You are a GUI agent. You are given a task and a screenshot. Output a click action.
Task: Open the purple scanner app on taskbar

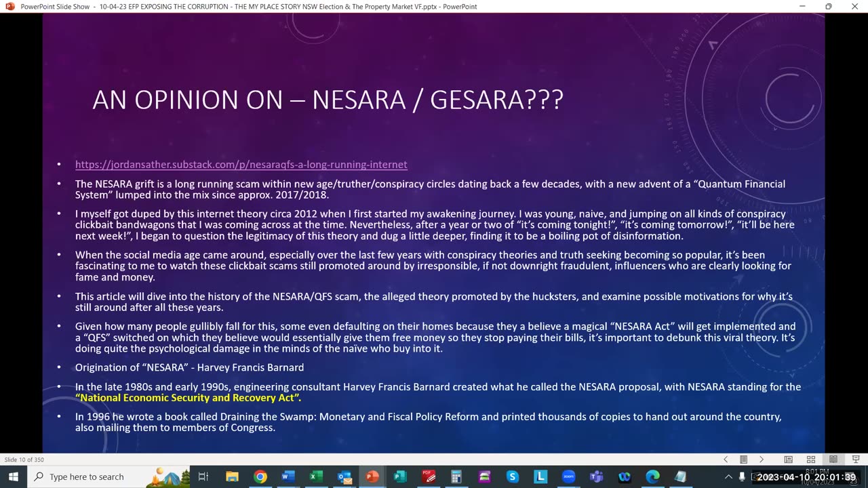pyautogui.click(x=484, y=476)
